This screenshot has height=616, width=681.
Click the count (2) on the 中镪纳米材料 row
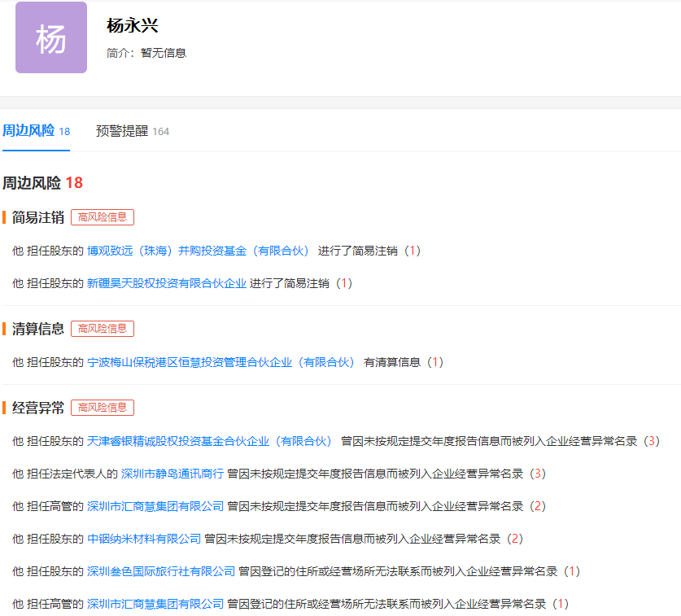(x=514, y=539)
